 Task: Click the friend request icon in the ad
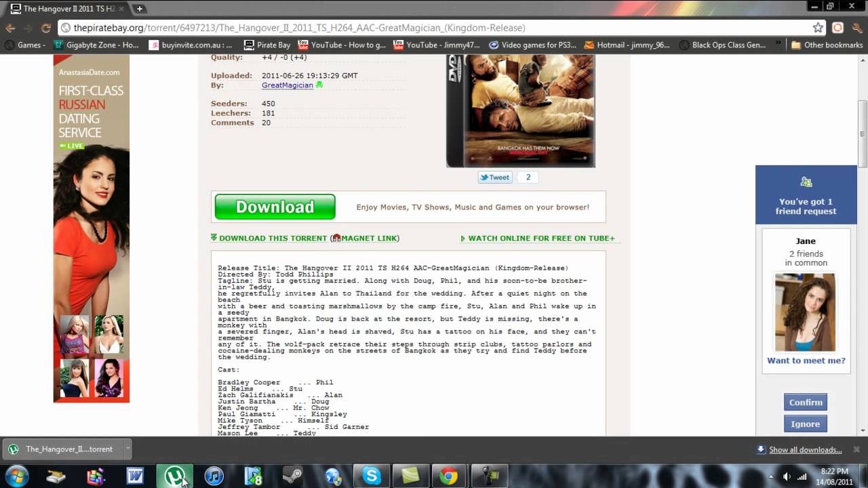click(806, 182)
